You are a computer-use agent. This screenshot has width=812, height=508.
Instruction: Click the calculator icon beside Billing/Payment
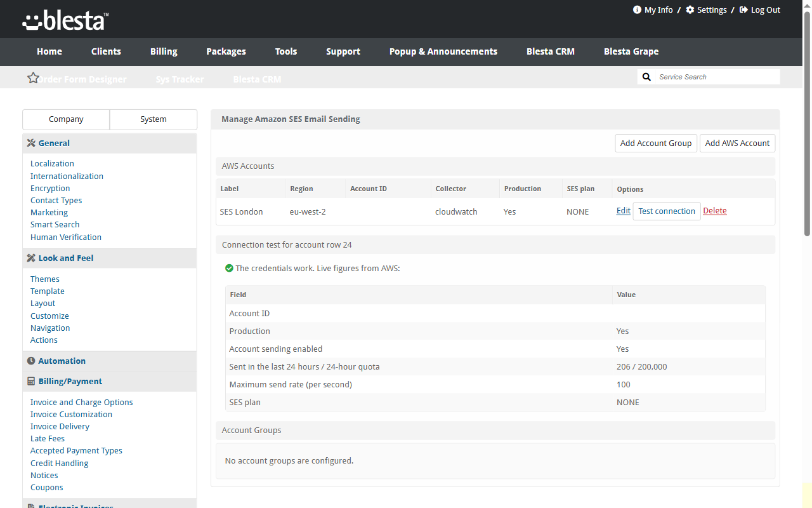(31, 382)
